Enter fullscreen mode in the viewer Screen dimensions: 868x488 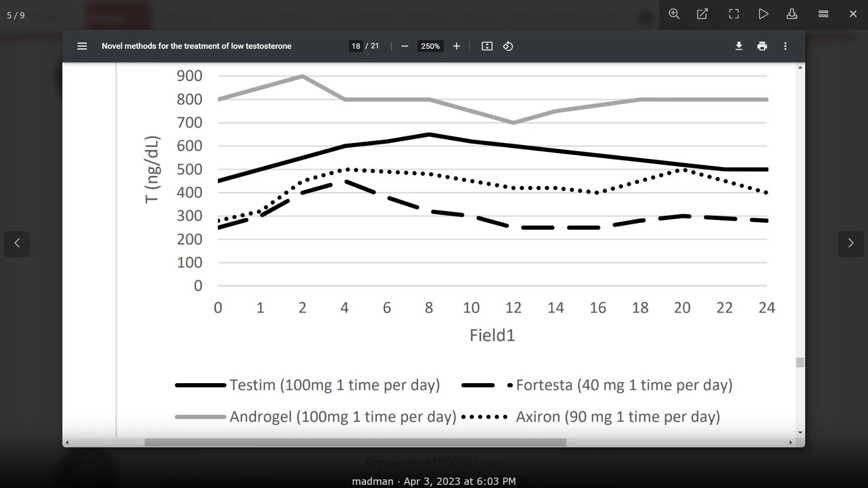tap(734, 14)
